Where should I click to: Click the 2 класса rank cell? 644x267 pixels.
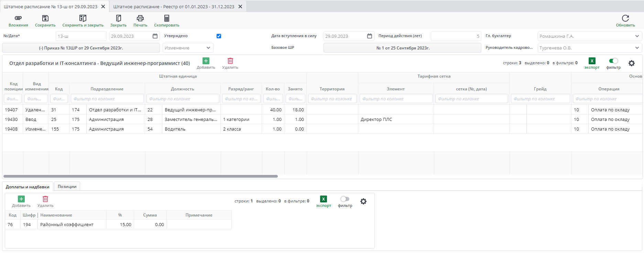click(x=241, y=129)
